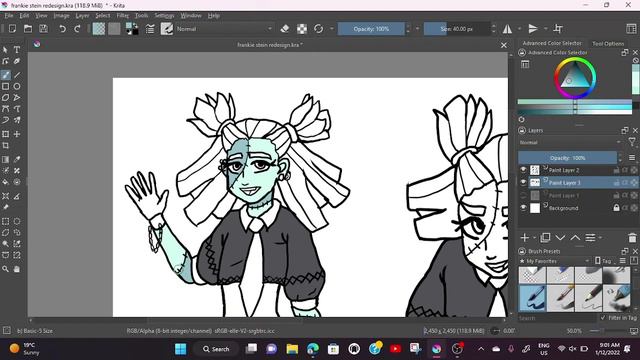The height and width of the screenshot is (360, 640).
Task: Open the File menu
Action: (9, 16)
